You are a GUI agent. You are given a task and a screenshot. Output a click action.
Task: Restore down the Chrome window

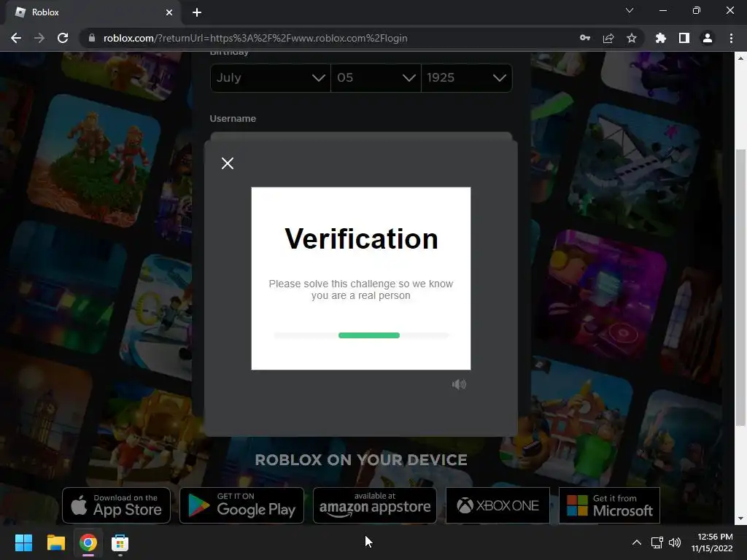click(697, 10)
